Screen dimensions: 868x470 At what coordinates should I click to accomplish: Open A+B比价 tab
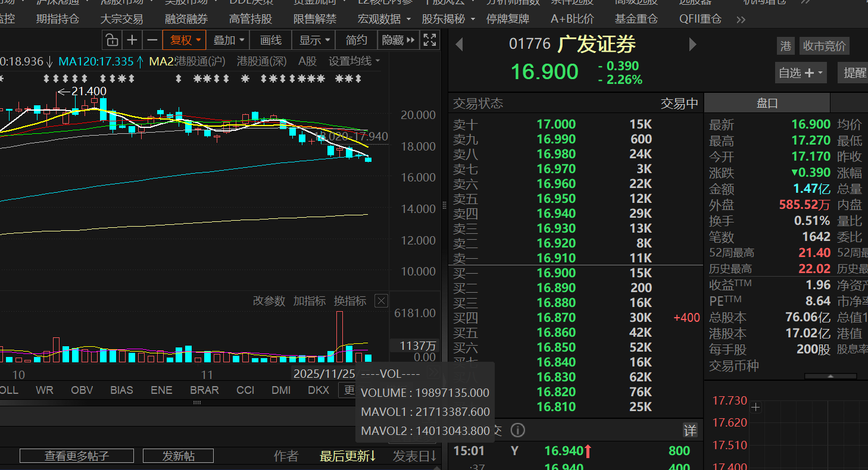point(572,19)
